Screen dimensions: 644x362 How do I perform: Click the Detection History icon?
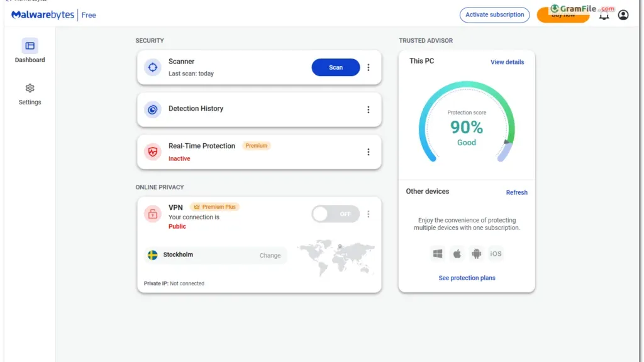click(x=153, y=109)
